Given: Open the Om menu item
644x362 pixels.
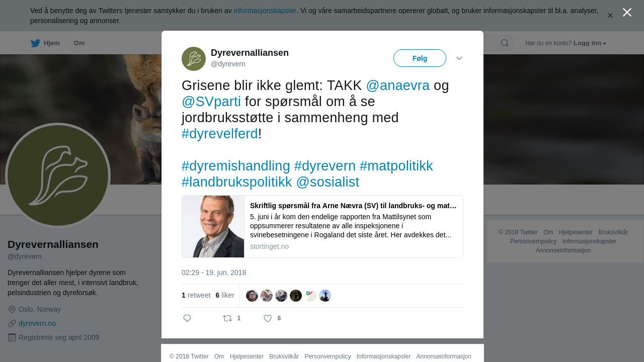Looking at the screenshot, I should tap(79, 43).
